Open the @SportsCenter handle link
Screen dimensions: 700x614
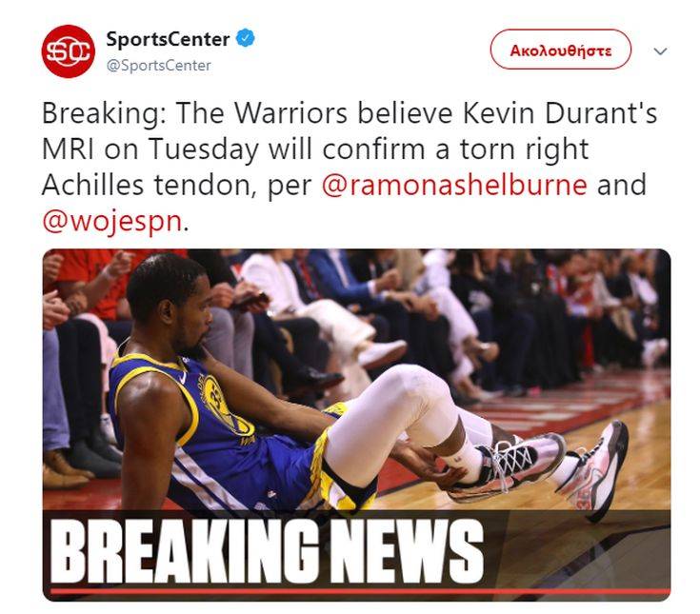coord(158,66)
